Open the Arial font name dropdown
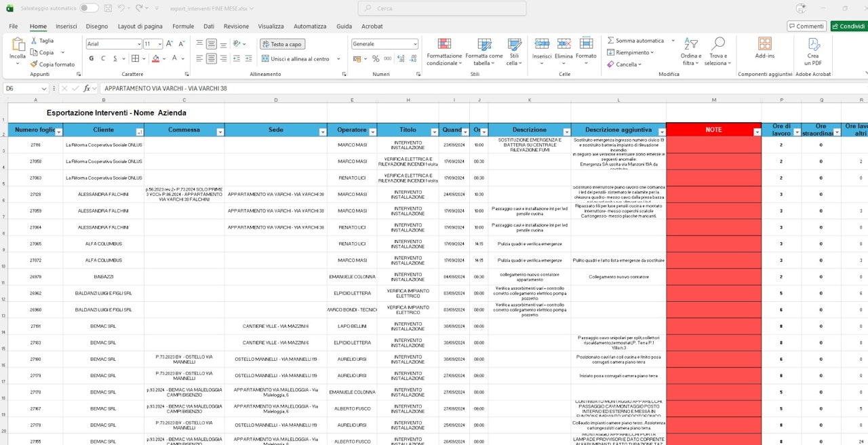Viewport: 868px width, 445px height. pos(138,43)
